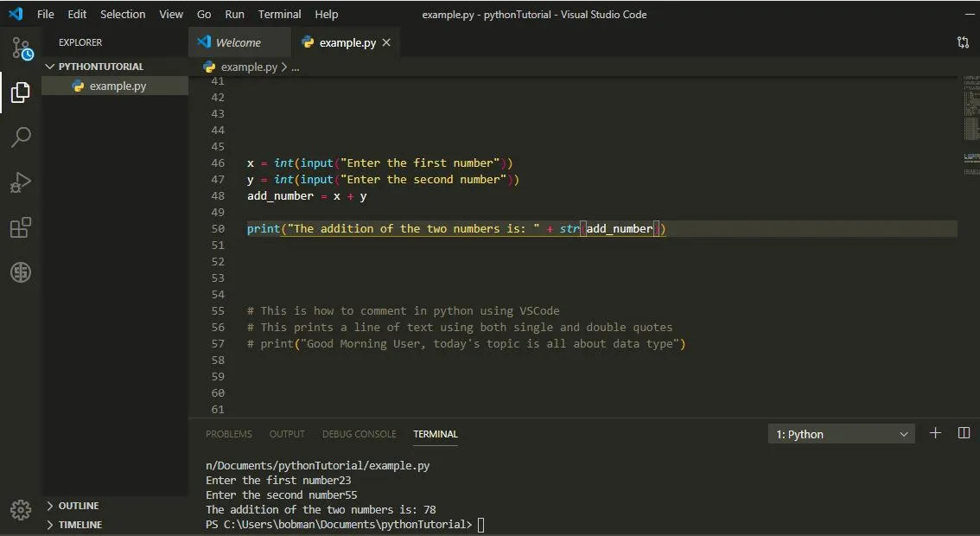Screen dimensions: 980x536
Task: Click the print statement on line 50
Action: pos(456,229)
